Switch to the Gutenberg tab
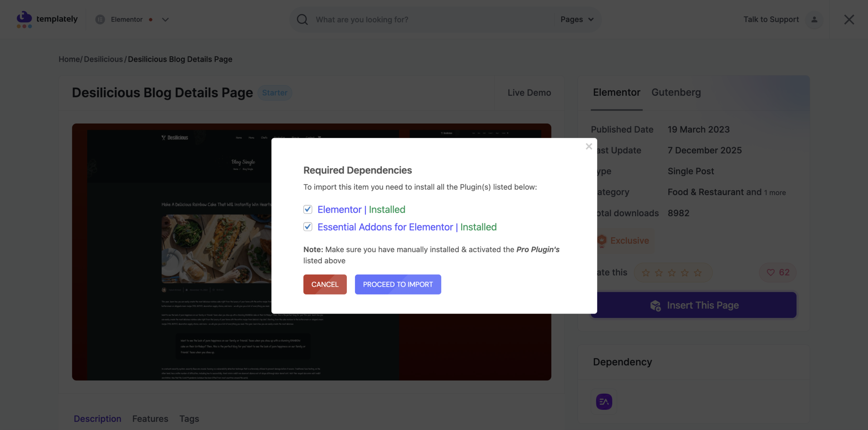 (x=676, y=92)
